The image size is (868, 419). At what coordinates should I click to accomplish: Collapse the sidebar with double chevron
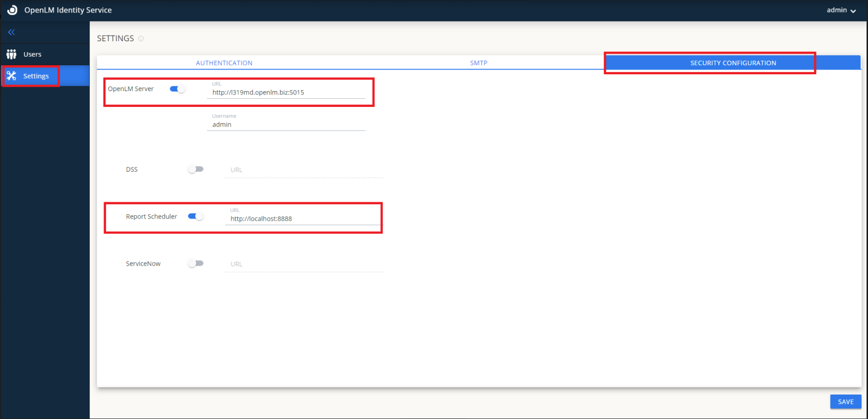point(12,32)
